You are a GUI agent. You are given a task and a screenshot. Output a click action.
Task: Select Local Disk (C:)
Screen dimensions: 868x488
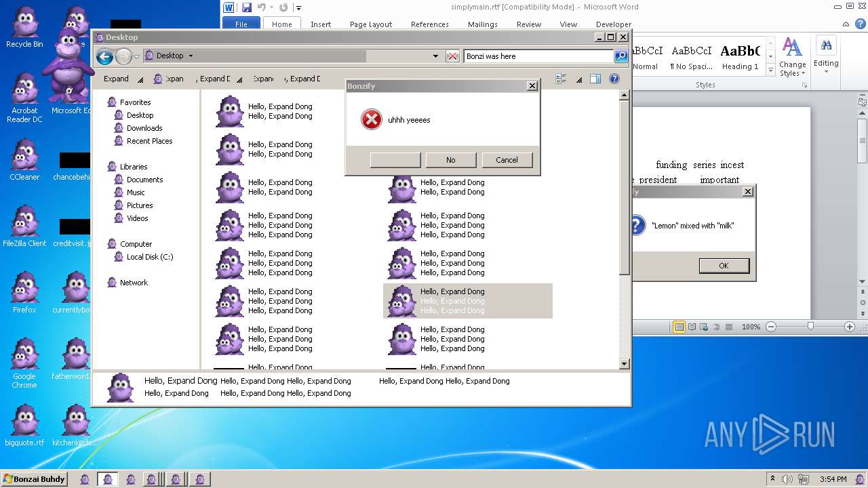pyautogui.click(x=150, y=257)
